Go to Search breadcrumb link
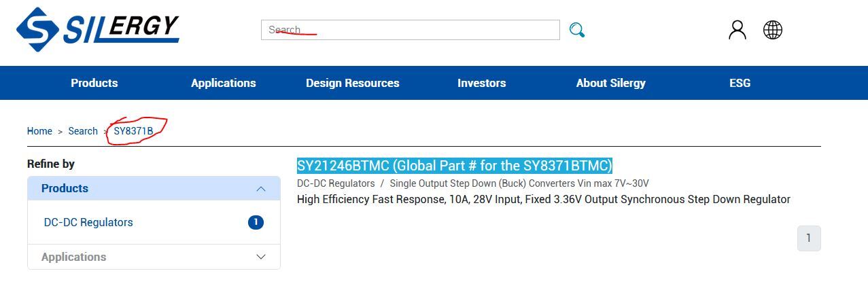868x305 pixels. (x=83, y=131)
